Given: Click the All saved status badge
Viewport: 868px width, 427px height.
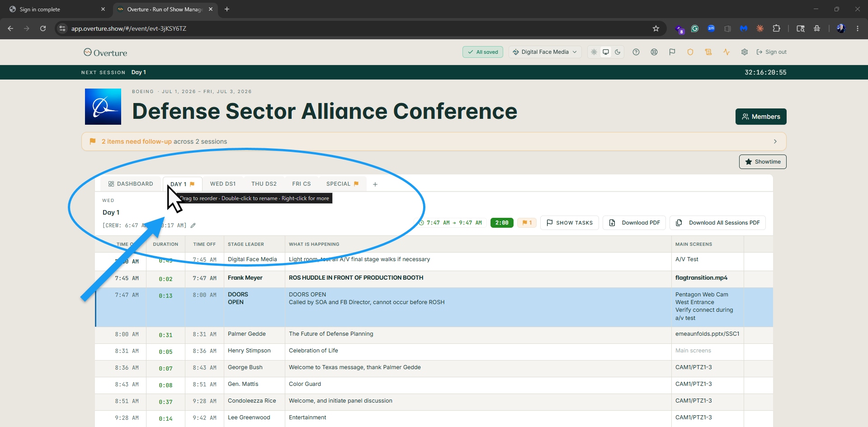Looking at the screenshot, I should [x=483, y=52].
